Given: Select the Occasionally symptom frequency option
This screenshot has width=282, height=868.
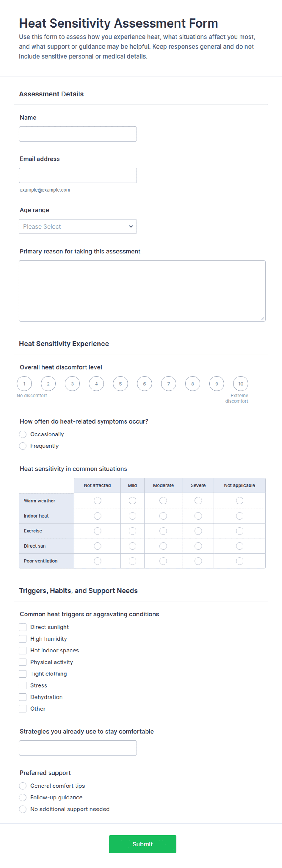Looking at the screenshot, I should [22, 434].
